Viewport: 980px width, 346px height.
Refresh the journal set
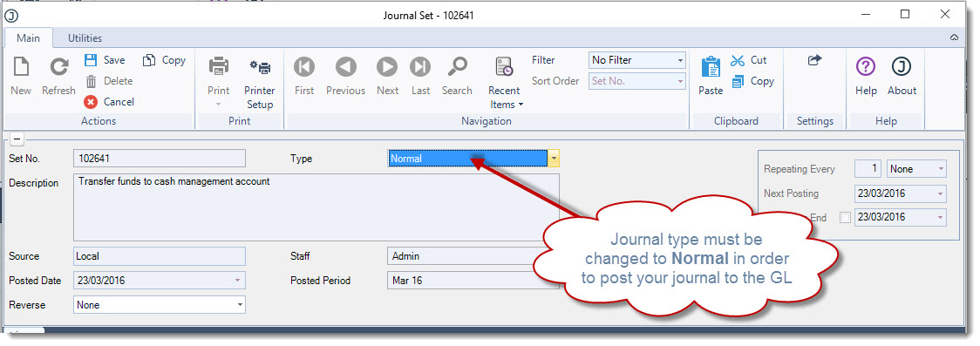pos(58,75)
